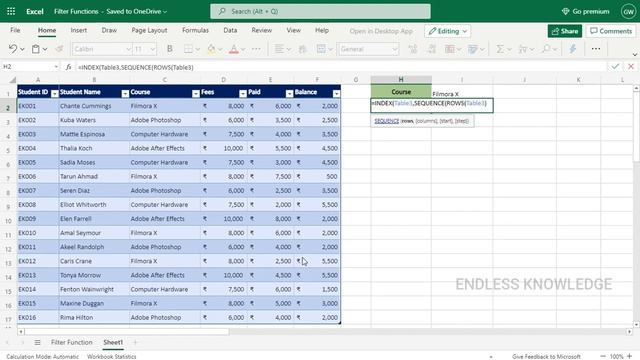Click the AutoSum sigma icon

pyautogui.click(x=500, y=49)
